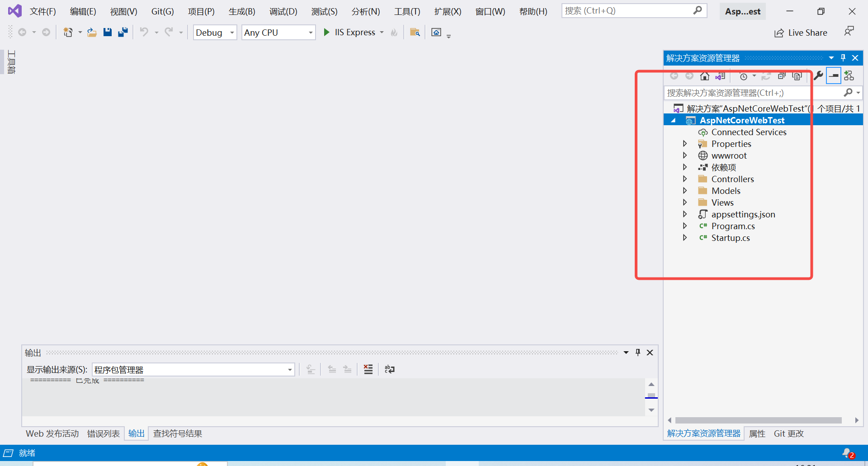
Task: Open the 查找符号结果 tab
Action: (x=178, y=433)
